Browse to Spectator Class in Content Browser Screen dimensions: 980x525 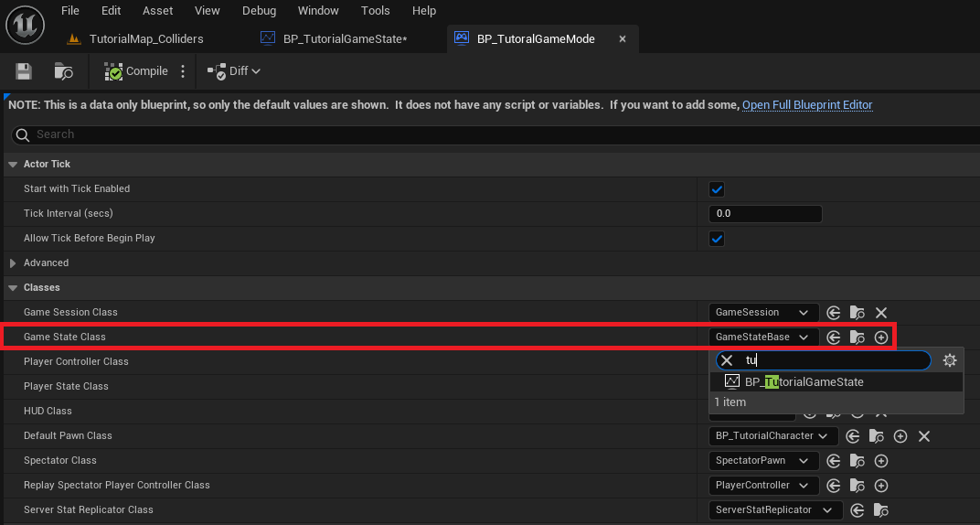(x=857, y=461)
